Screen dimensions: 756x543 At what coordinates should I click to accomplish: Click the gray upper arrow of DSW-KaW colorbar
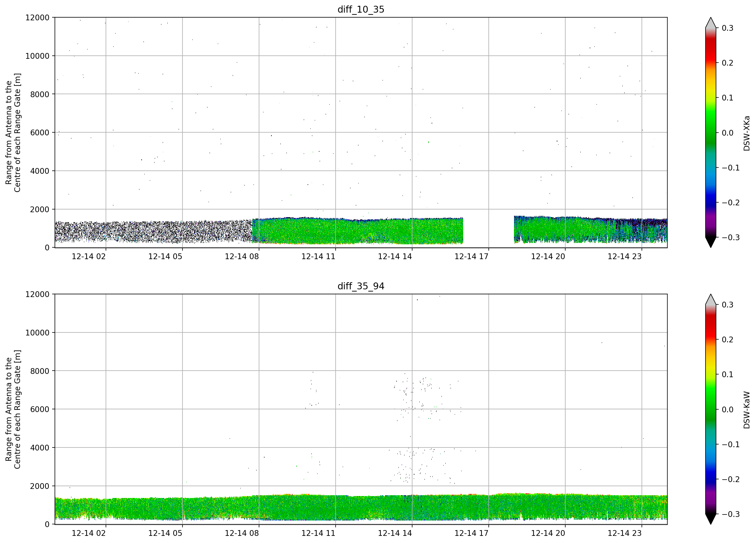tap(711, 300)
